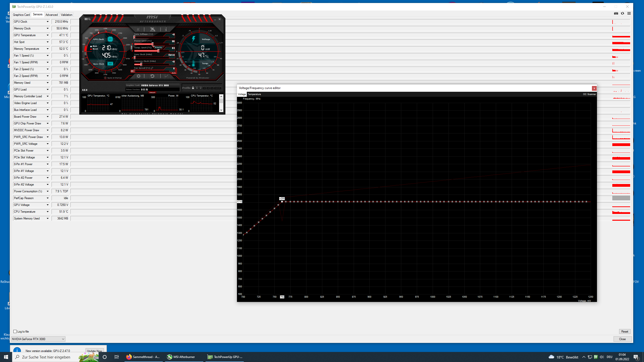The height and width of the screenshot is (362, 644).
Task: Click the Afterburner reset arrow icon
Action: [x=152, y=76]
